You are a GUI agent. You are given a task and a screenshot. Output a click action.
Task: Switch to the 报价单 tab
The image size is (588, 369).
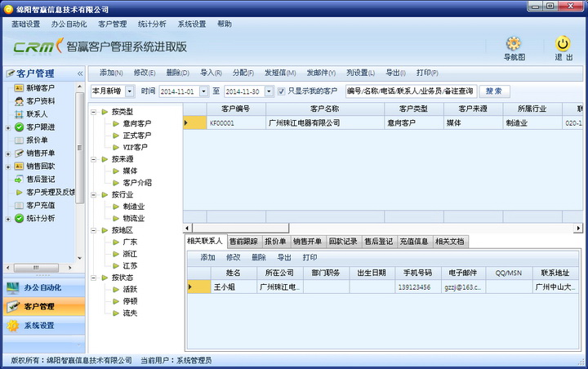(x=275, y=242)
